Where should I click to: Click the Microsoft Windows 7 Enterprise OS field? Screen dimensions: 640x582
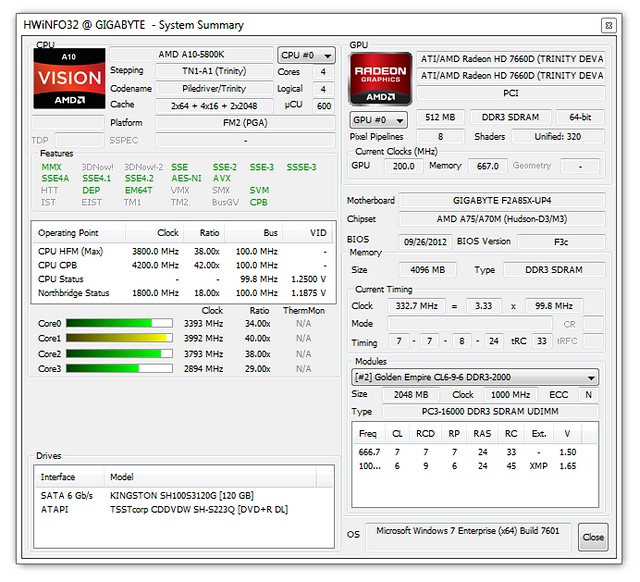click(x=468, y=536)
